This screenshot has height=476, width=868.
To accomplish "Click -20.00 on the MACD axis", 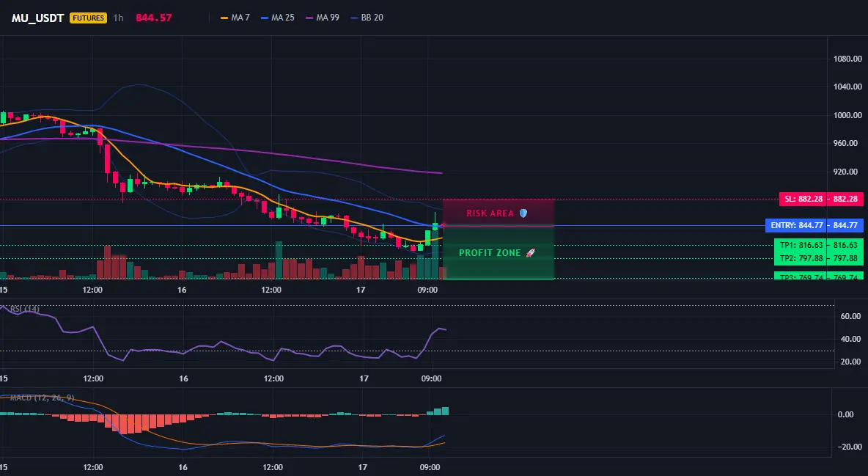I will (850, 447).
